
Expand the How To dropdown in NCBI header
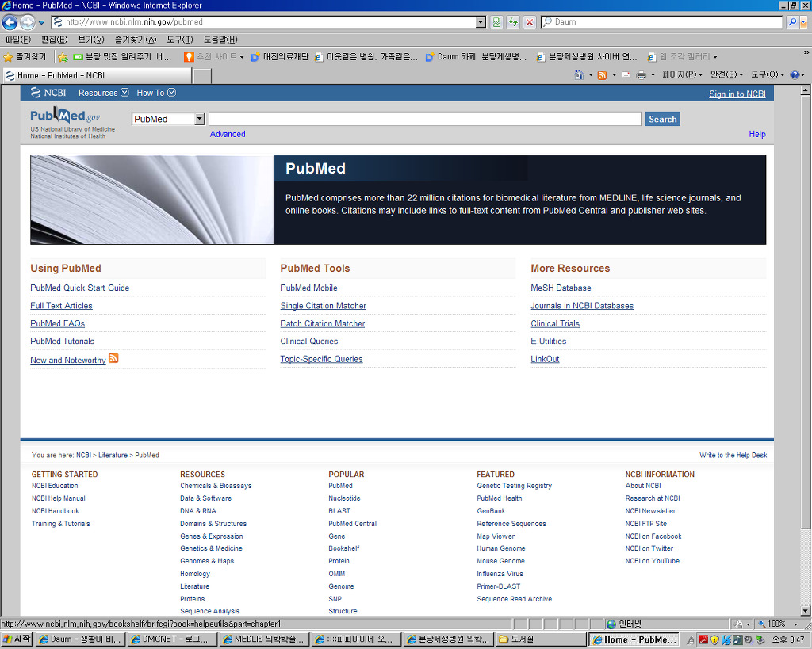click(x=156, y=93)
